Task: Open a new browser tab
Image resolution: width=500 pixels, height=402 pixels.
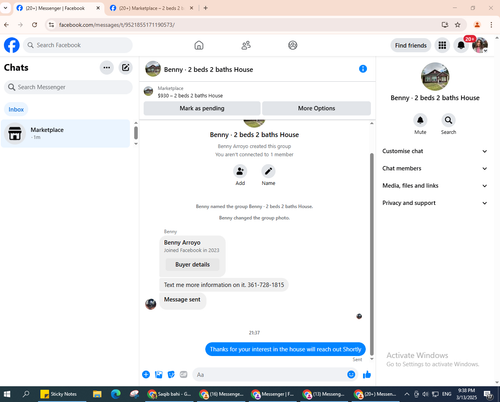Action: 206,8
